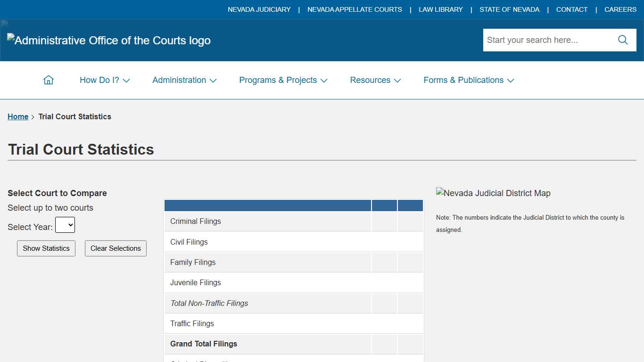This screenshot has height=362, width=644.
Task: Select the home icon in navigation bar
Action: click(49, 80)
